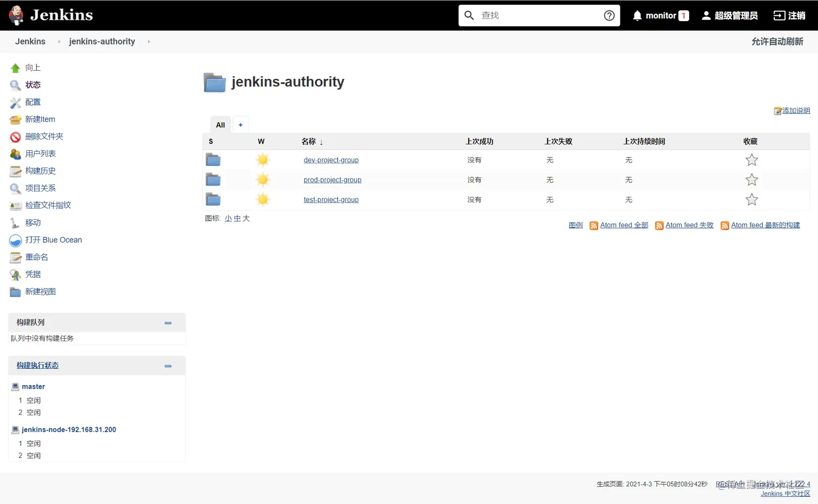Open Jenkins 中文社区 footer link
This screenshot has width=818, height=504.
(785, 494)
